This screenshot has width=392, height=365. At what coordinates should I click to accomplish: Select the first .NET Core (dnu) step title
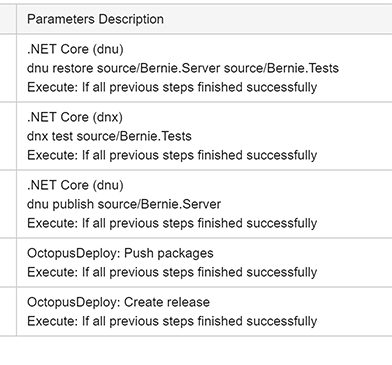(75, 49)
